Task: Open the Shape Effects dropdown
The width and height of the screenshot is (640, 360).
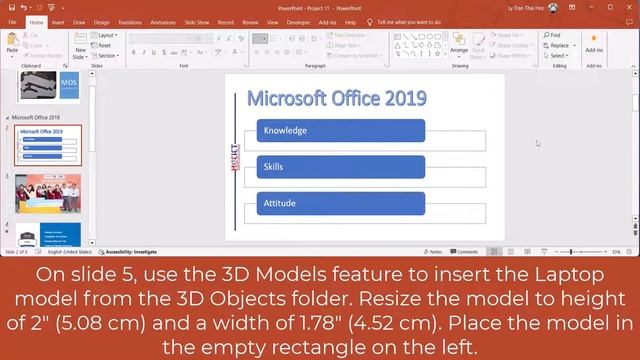Action: pos(510,56)
